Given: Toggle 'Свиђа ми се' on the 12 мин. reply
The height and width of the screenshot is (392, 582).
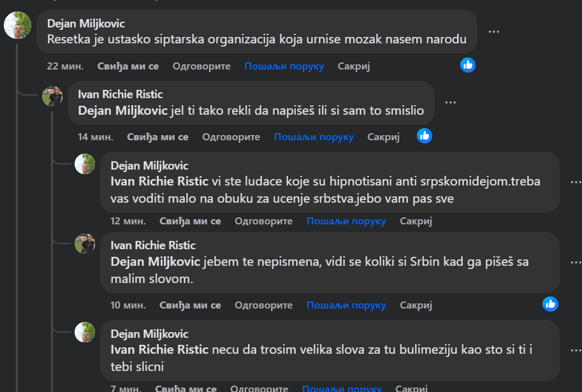Looking at the screenshot, I should pyautogui.click(x=190, y=221).
